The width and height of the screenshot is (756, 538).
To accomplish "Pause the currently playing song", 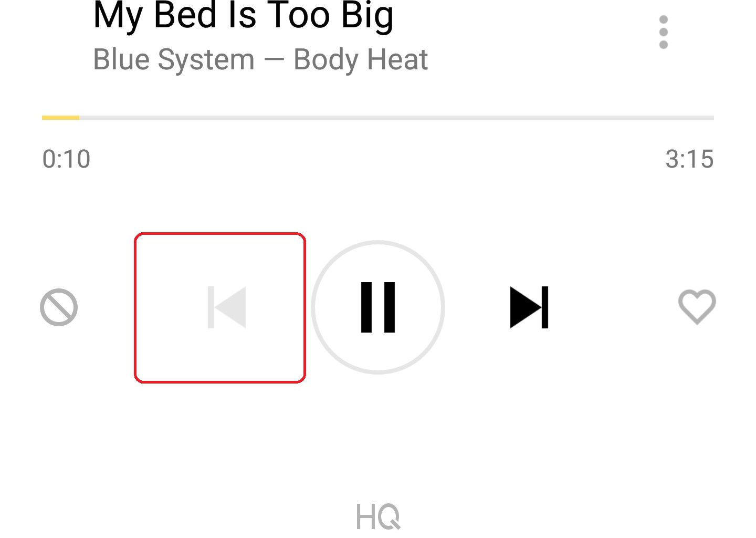I will coord(378,307).
